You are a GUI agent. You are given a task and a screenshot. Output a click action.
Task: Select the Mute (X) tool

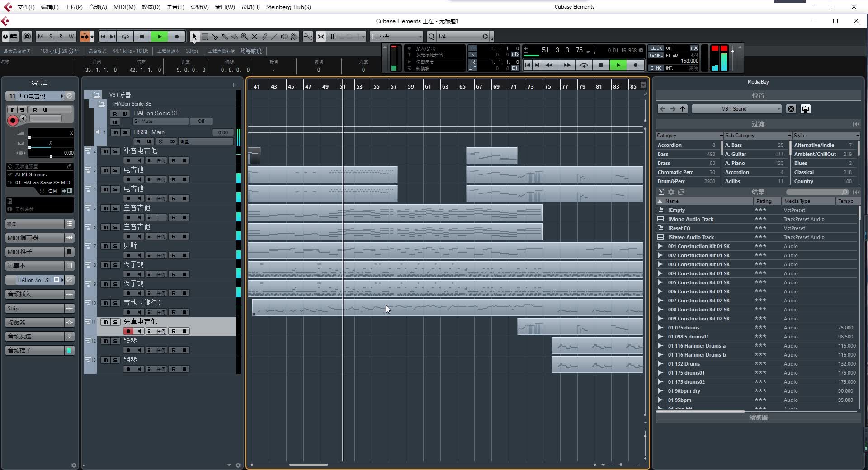point(255,37)
